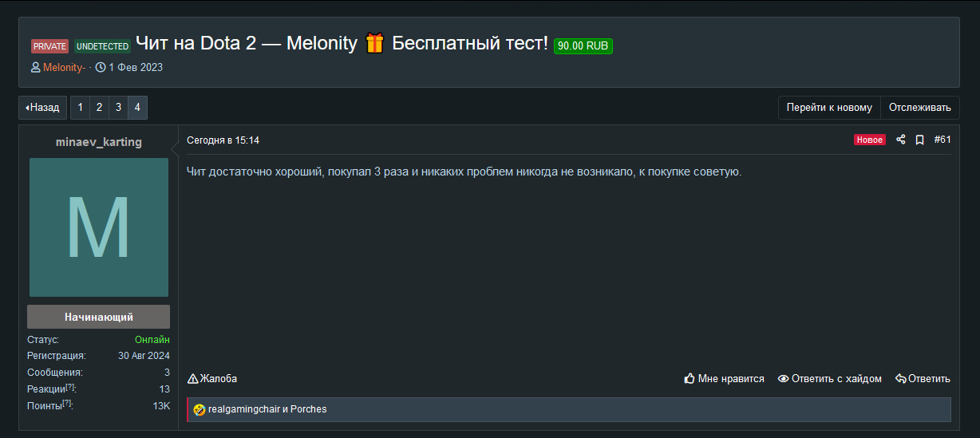Click the share icon on post #61
Image resolution: width=980 pixels, height=438 pixels.
(900, 140)
